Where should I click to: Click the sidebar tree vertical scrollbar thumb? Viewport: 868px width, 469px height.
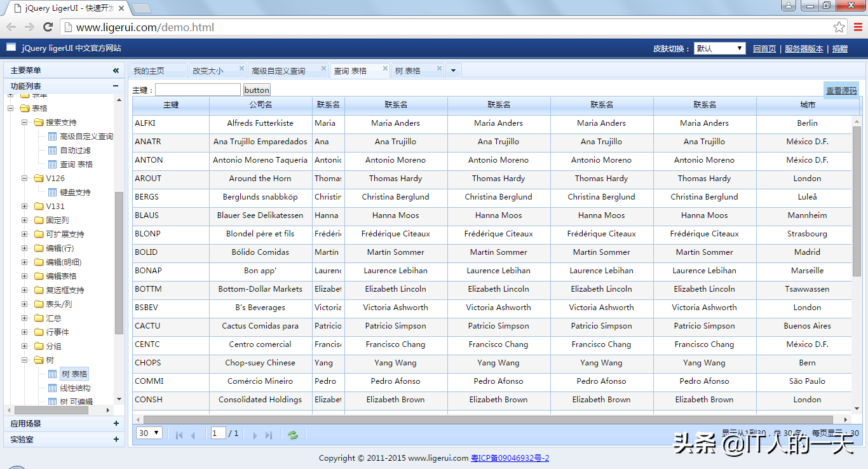click(119, 262)
